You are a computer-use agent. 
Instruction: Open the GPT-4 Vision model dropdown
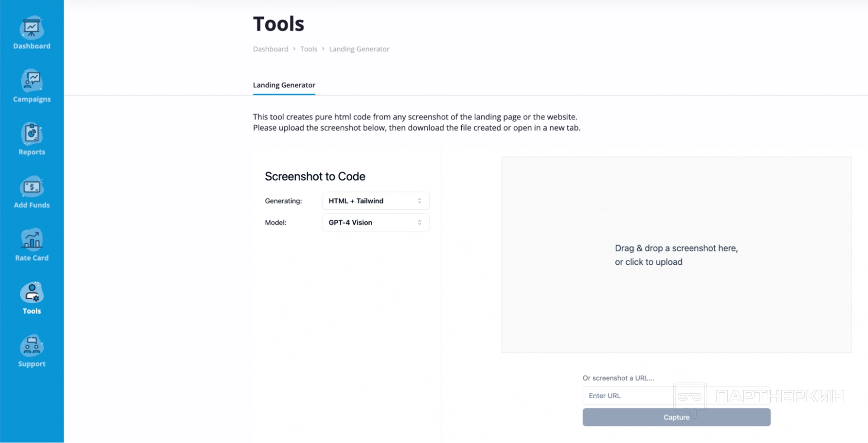point(375,223)
